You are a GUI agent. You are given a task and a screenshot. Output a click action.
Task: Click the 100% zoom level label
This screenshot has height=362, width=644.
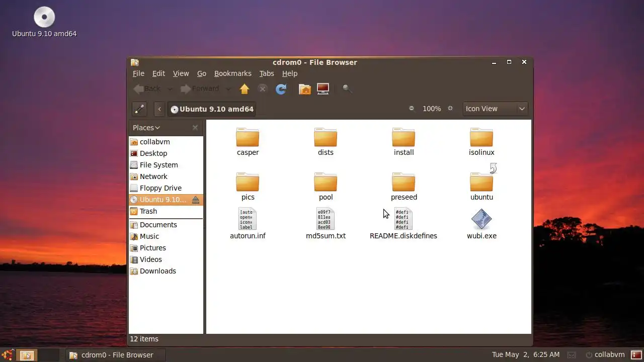point(432,109)
